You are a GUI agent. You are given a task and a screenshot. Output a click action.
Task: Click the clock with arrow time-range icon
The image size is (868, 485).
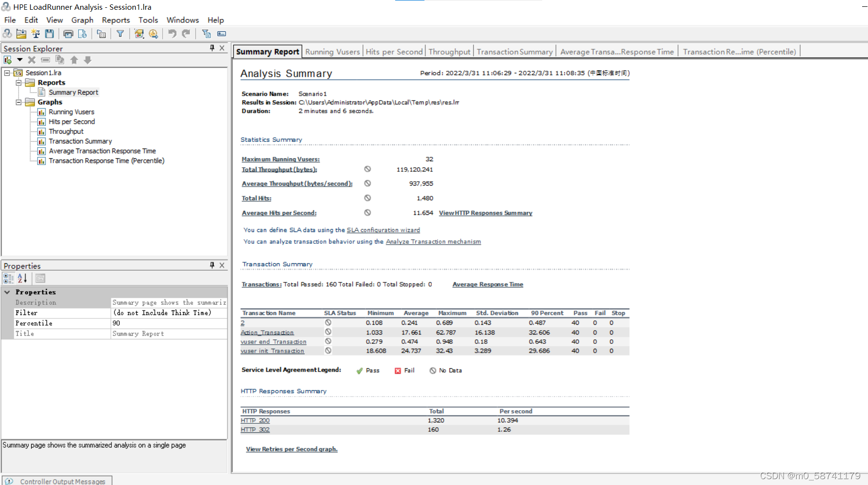[153, 34]
